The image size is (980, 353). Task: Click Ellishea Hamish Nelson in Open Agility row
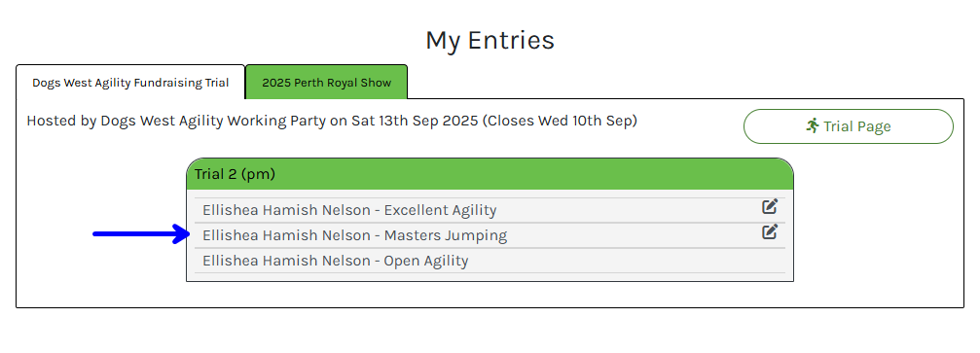pos(286,261)
